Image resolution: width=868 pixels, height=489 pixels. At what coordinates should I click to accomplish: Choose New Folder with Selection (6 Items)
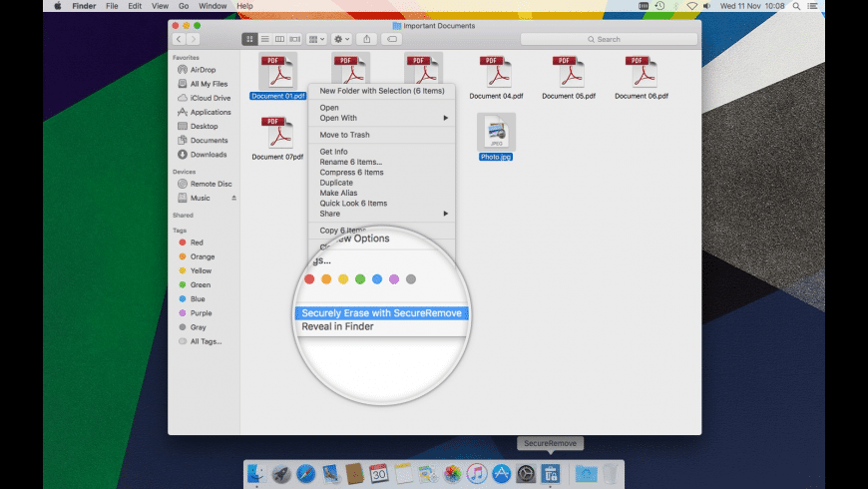382,91
